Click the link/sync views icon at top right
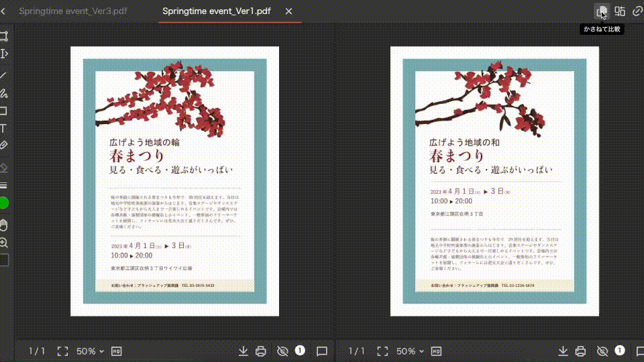 click(637, 11)
